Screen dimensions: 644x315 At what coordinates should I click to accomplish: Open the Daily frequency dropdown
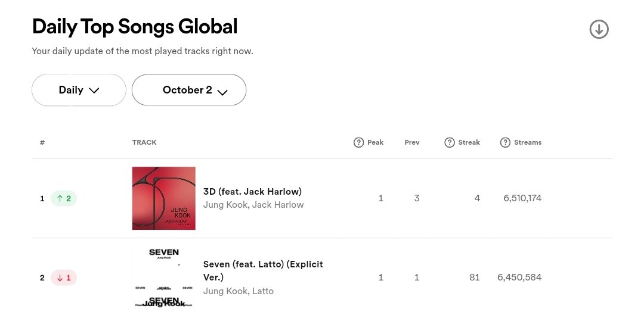point(79,90)
